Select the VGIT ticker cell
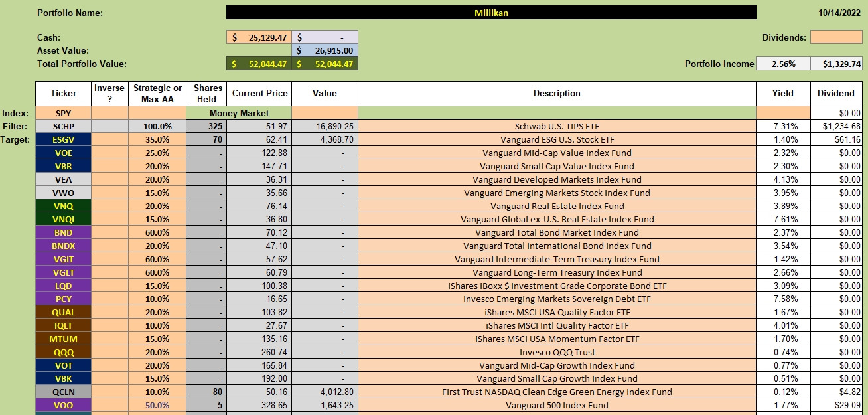This screenshot has height=415, width=868. pos(64,259)
